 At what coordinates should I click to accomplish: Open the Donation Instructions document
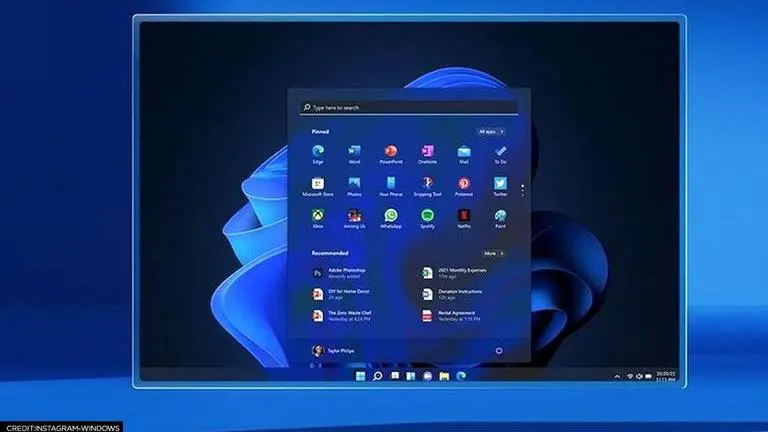(452, 294)
